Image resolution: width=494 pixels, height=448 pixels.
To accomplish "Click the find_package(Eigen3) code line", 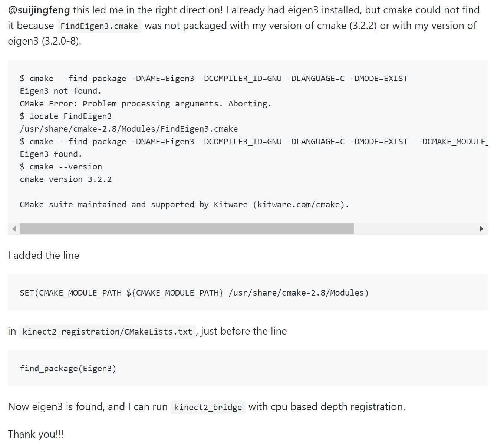I will pyautogui.click(x=68, y=369).
